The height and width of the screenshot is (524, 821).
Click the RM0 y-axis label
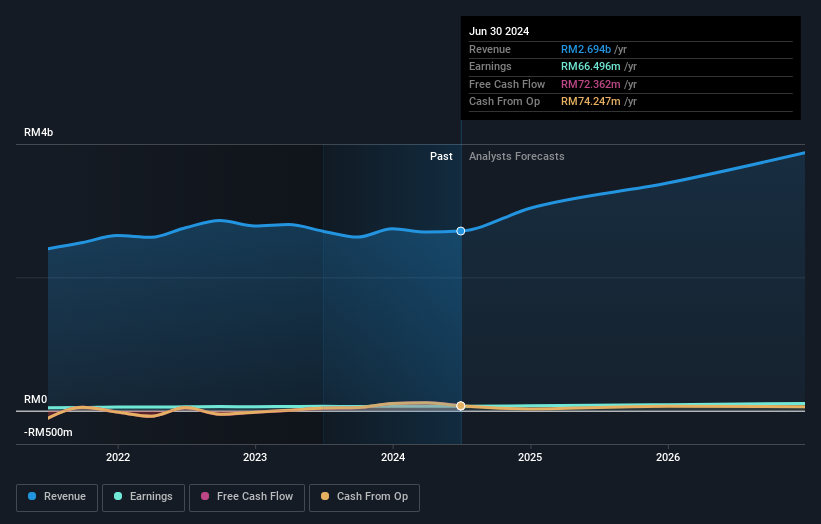coord(36,399)
